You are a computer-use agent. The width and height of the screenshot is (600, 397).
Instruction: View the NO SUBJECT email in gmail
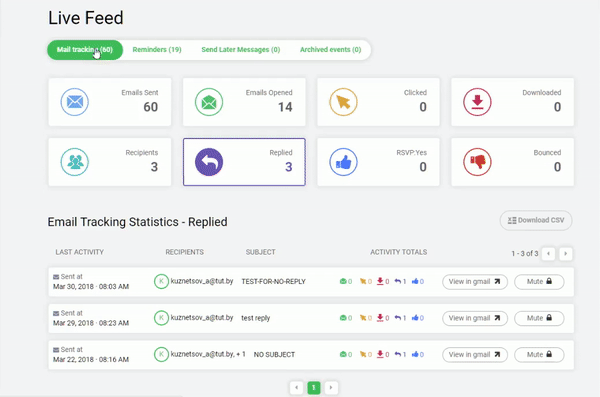click(x=475, y=355)
